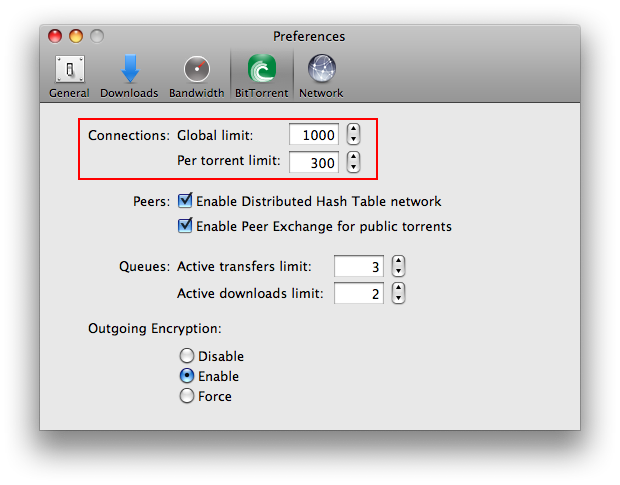
Task: Decrease Per torrent limit with down arrow
Action: click(x=353, y=167)
